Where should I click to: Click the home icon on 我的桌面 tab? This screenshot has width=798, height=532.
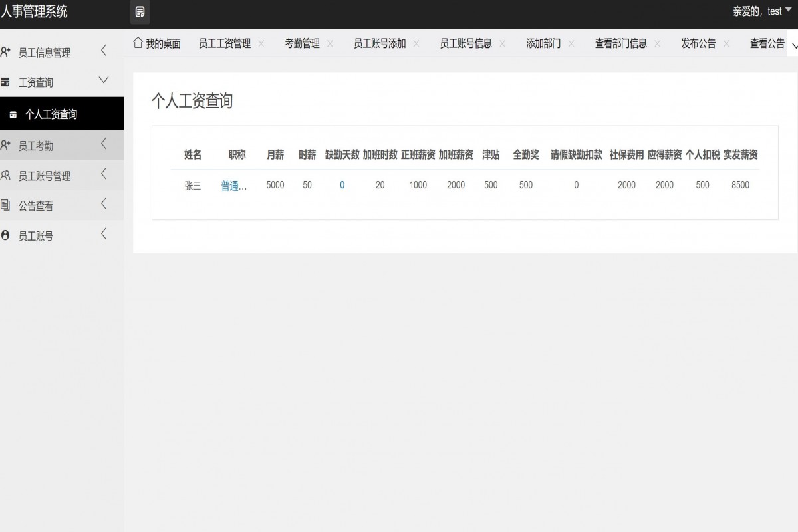(136, 42)
